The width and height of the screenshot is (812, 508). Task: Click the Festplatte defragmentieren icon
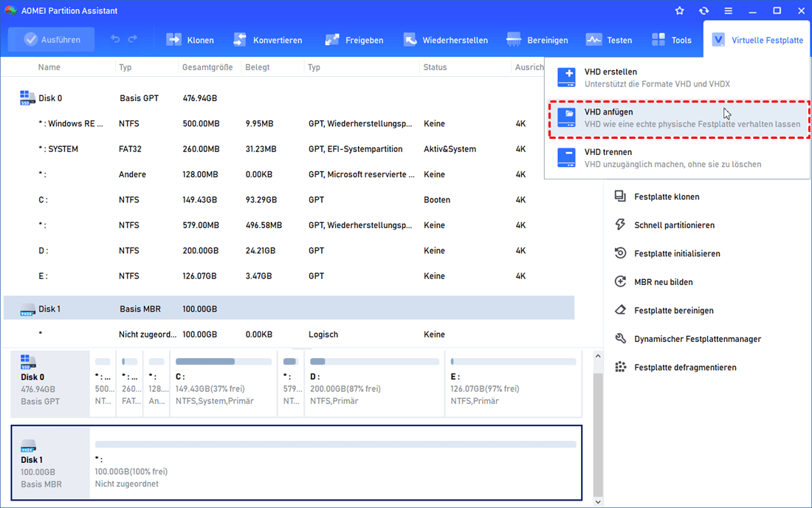pyautogui.click(x=621, y=367)
